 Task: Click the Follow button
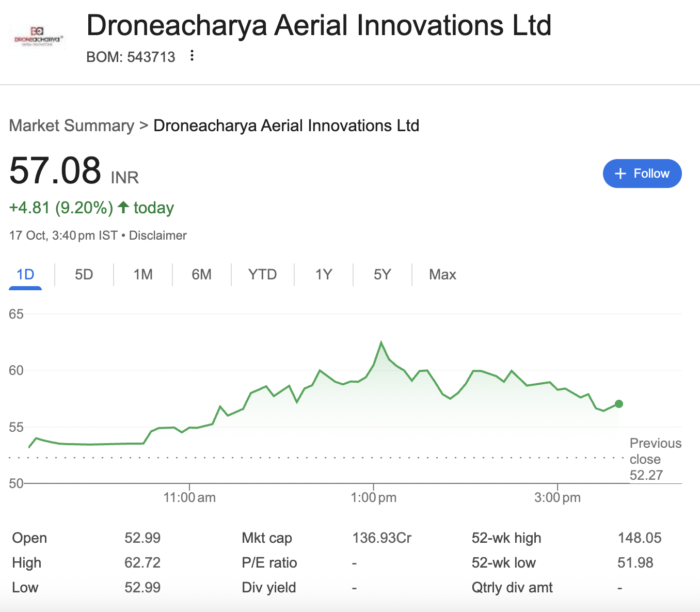coord(642,174)
